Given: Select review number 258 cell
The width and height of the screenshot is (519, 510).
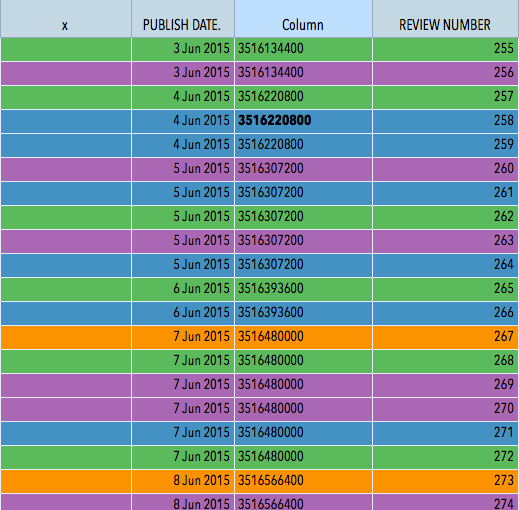Looking at the screenshot, I should tap(446, 121).
